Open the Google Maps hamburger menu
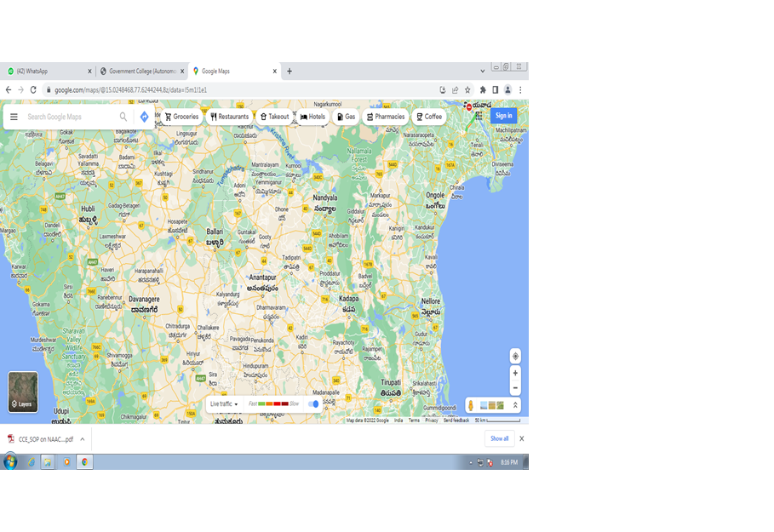The image size is (774, 532). (x=14, y=117)
